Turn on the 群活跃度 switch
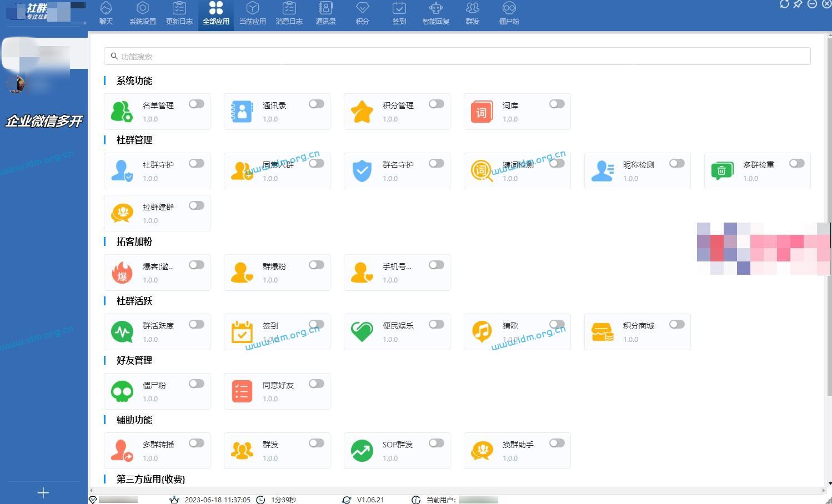The width and height of the screenshot is (832, 504). tap(197, 324)
